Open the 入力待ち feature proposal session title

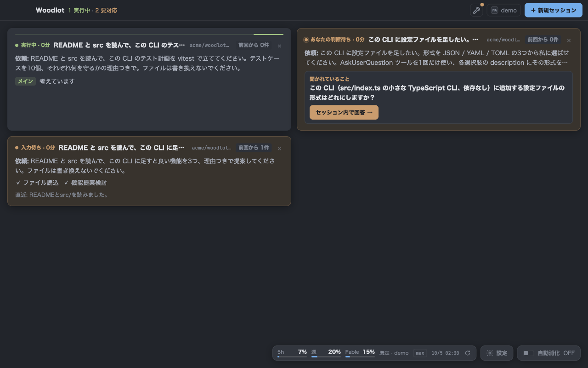point(122,148)
